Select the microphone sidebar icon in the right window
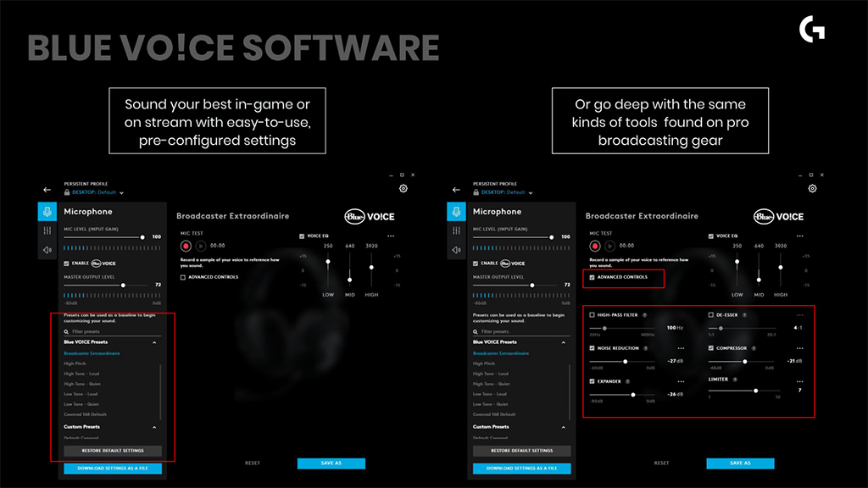The height and width of the screenshot is (488, 868). pos(456,211)
